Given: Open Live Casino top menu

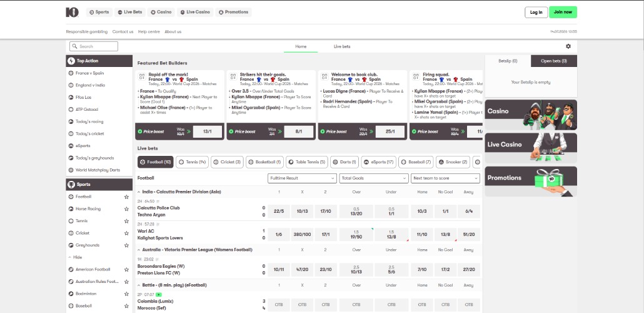Looking at the screenshot, I should (195, 13).
